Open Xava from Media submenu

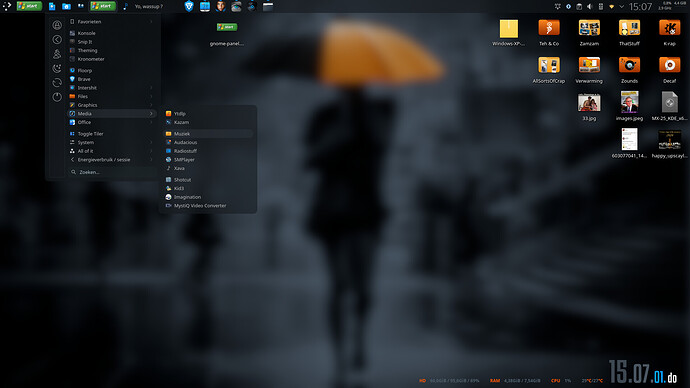tap(208, 168)
